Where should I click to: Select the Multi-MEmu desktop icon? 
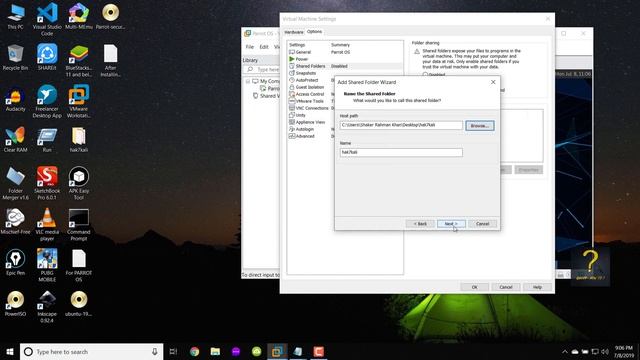pyautogui.click(x=79, y=16)
